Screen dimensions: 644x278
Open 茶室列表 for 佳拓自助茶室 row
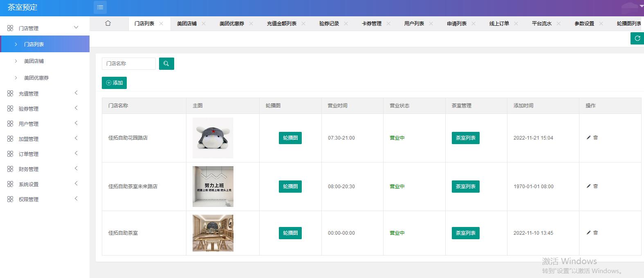(466, 233)
